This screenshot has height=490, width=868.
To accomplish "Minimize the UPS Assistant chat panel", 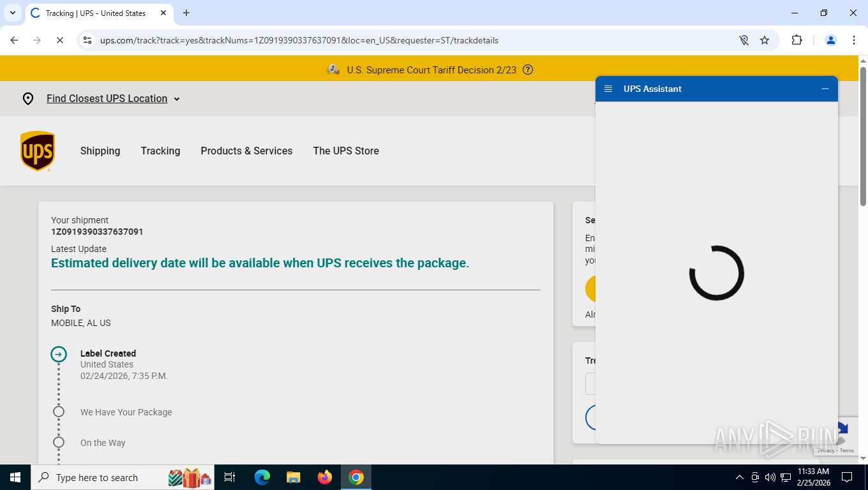I will (825, 89).
